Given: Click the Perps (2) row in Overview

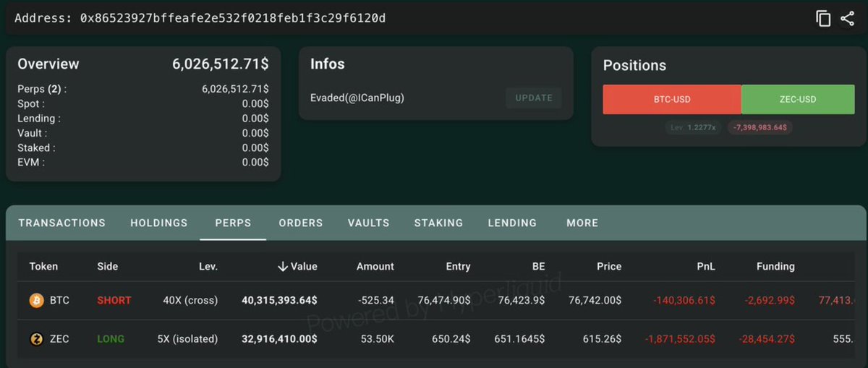Looking at the screenshot, I should point(143,89).
